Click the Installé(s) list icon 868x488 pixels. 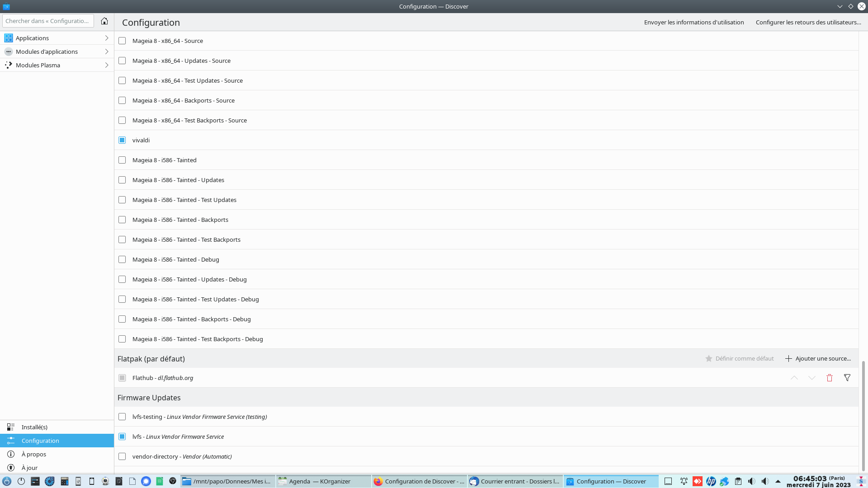coord(11,427)
